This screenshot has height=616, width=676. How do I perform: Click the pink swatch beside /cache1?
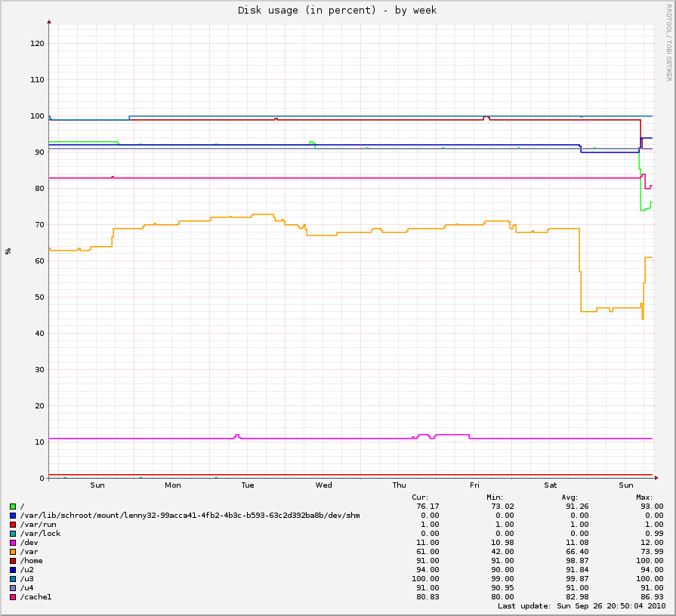tap(13, 597)
